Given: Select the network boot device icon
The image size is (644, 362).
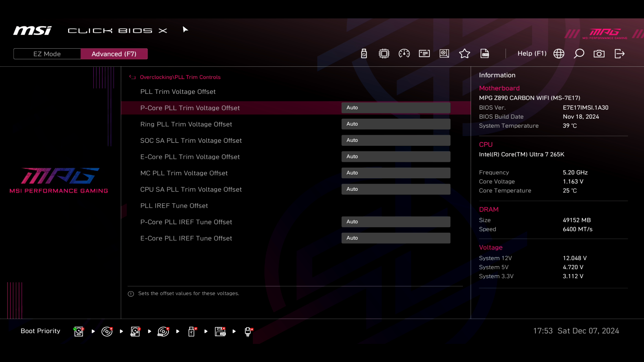Looking at the screenshot, I should [x=248, y=331].
